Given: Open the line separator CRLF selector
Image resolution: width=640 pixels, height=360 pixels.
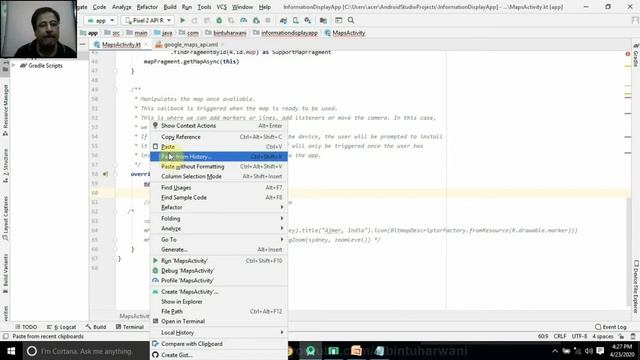Looking at the screenshot, I should click(x=560, y=336).
